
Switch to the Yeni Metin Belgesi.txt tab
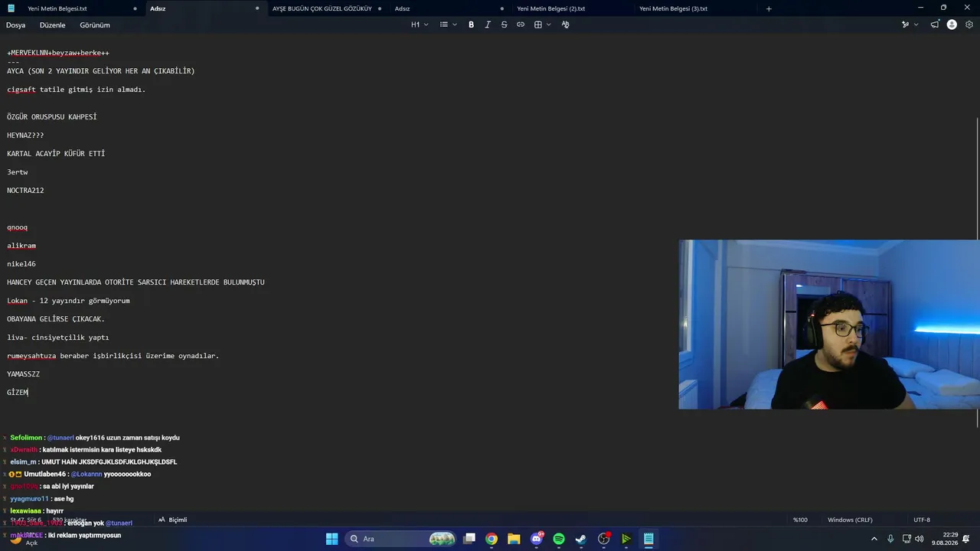point(81,8)
